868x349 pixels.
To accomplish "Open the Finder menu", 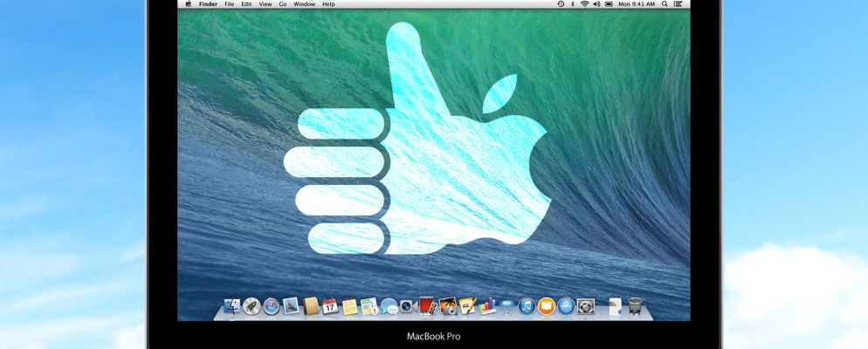I will [x=208, y=3].
